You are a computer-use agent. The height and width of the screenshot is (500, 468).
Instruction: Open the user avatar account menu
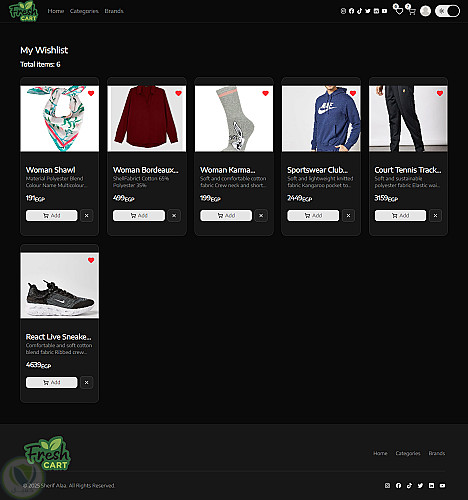[425, 11]
